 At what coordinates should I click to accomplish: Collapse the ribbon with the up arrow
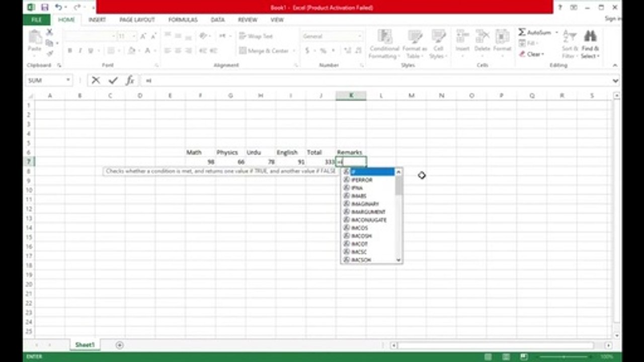point(615,65)
